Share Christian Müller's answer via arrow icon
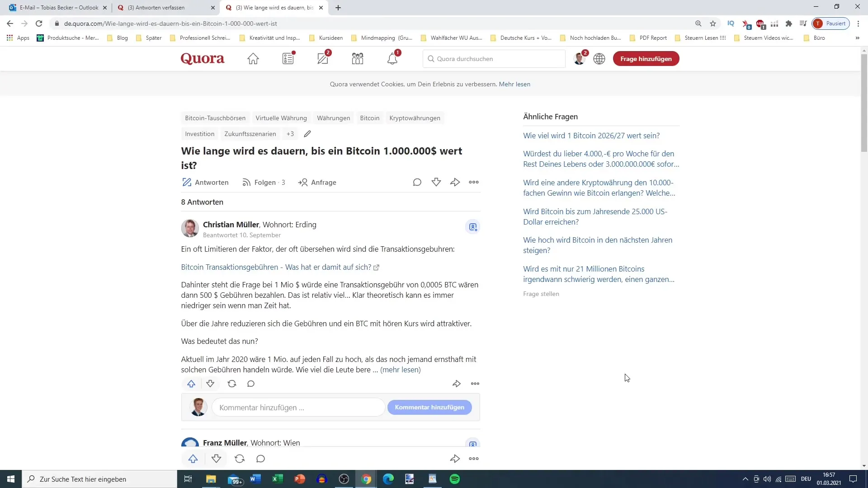The width and height of the screenshot is (868, 488). (457, 384)
